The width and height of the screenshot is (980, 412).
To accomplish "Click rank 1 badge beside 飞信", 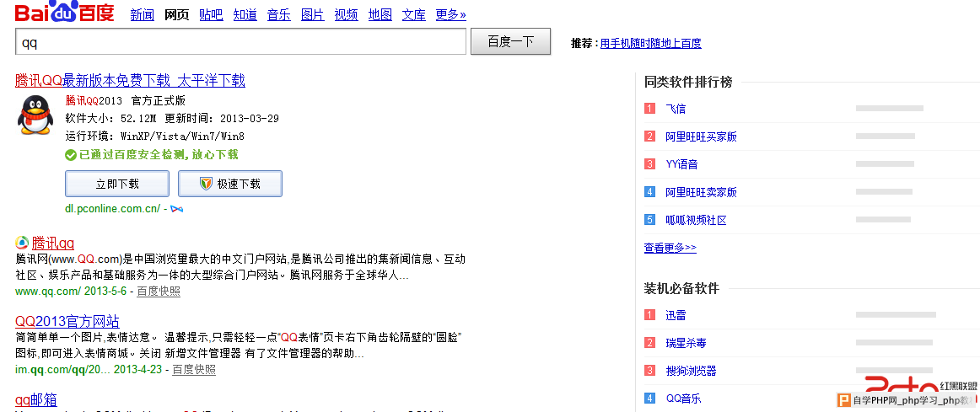I will [650, 109].
